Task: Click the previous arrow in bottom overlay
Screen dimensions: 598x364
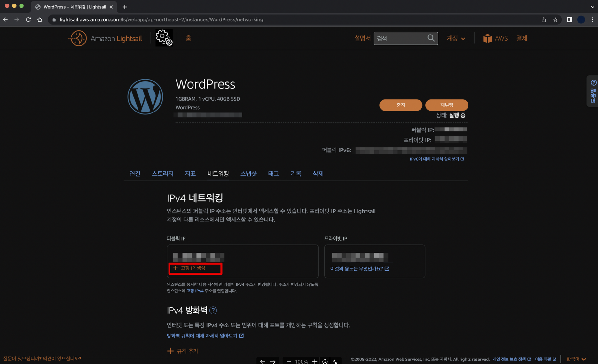Action: 263,361
